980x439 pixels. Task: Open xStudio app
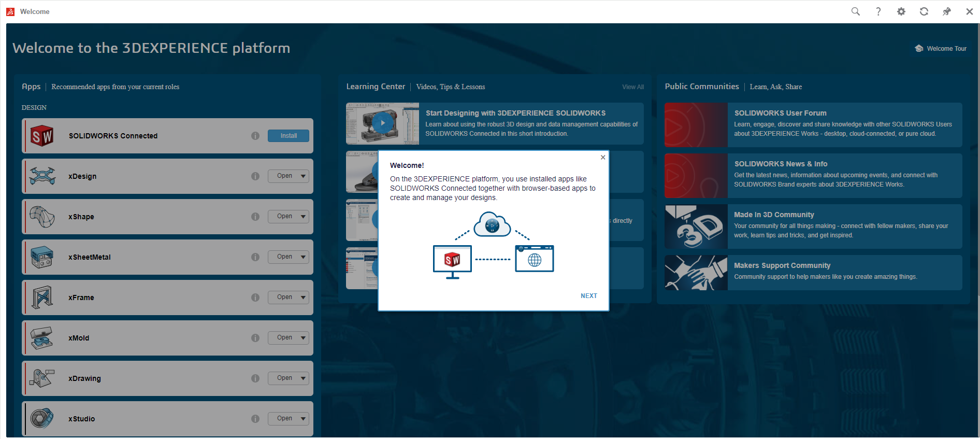coord(284,419)
